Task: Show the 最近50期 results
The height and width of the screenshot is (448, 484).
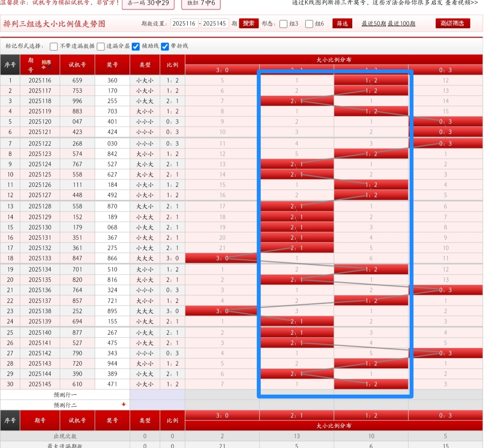Action: coord(374,24)
